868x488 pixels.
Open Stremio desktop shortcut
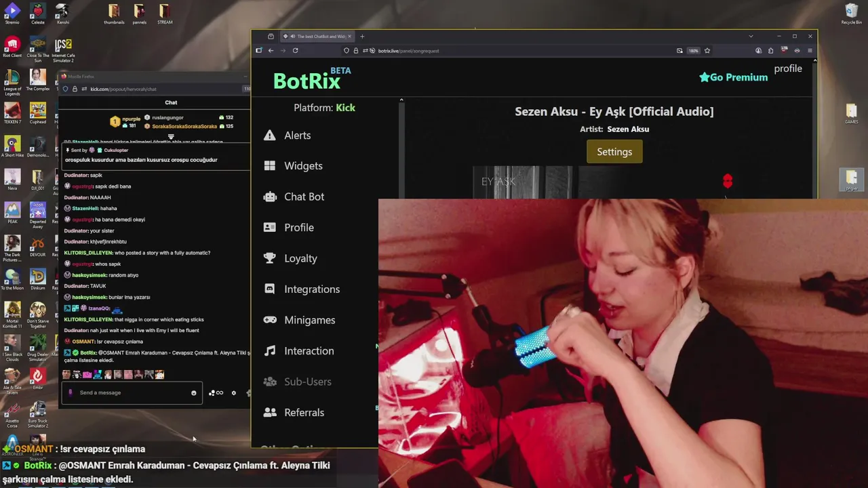point(12,14)
